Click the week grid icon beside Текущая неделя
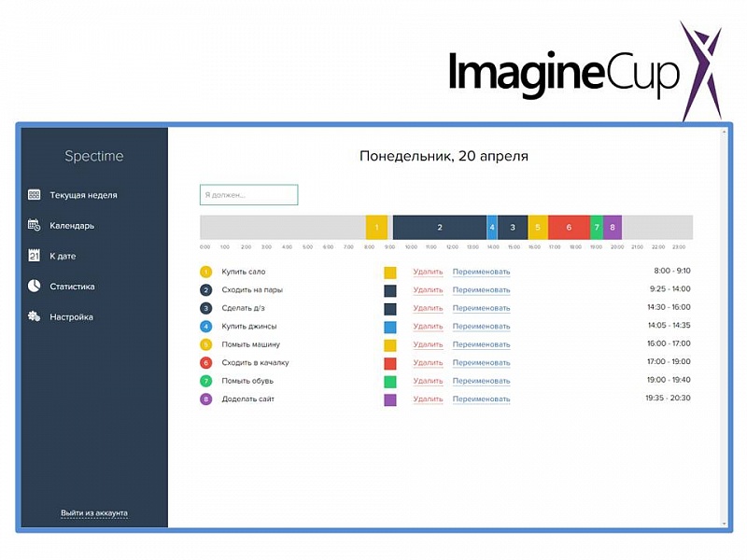Image resolution: width=747 pixels, height=560 pixels. coord(35,195)
